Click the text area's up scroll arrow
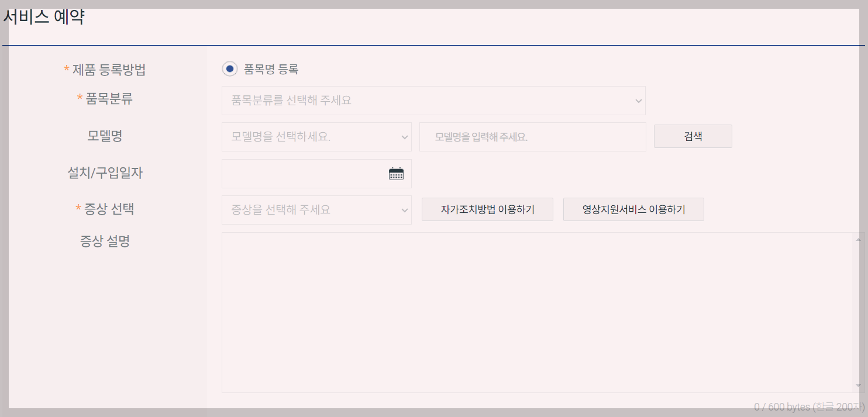This screenshot has height=417, width=868. 857,238
